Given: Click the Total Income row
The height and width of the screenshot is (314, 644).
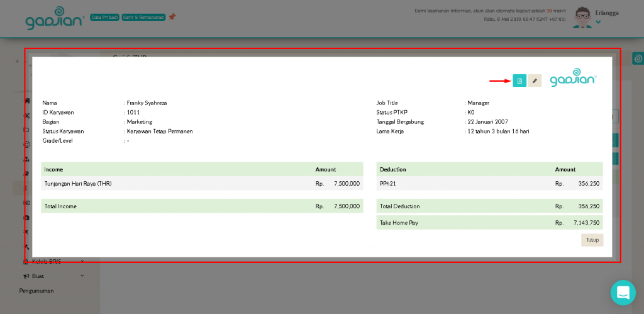Looking at the screenshot, I should click(201, 206).
